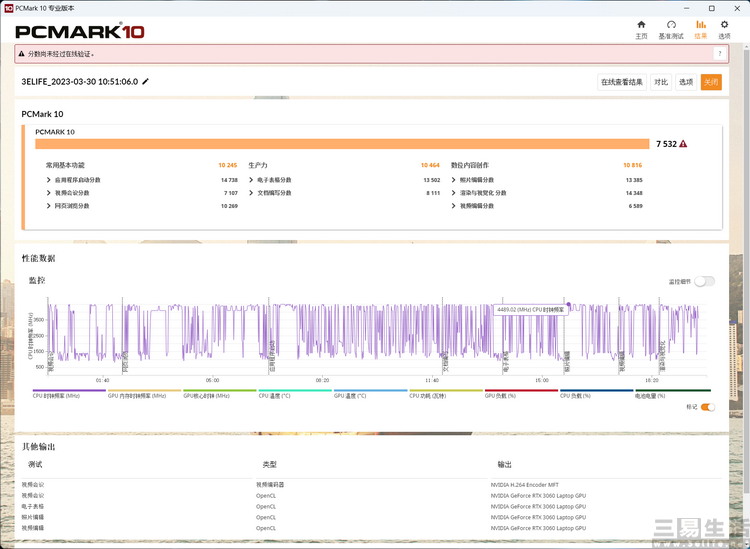This screenshot has height=549, width=750.
Task: Click the 4489.02 (MHz) chart tooltip
Action: [530, 310]
